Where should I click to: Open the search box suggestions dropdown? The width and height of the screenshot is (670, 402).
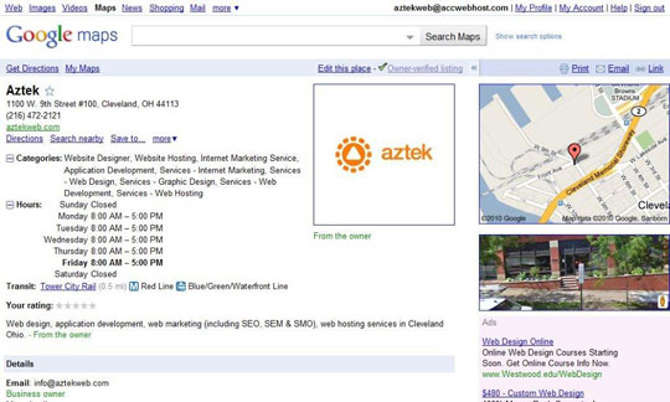coord(410,37)
